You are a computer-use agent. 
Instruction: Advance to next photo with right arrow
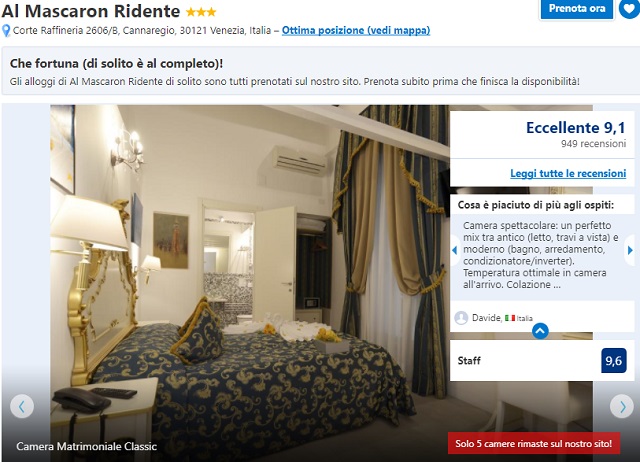pyautogui.click(x=622, y=406)
